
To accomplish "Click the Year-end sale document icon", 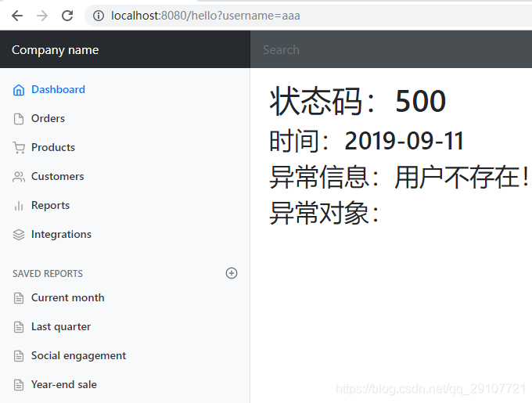I will click(x=19, y=385).
